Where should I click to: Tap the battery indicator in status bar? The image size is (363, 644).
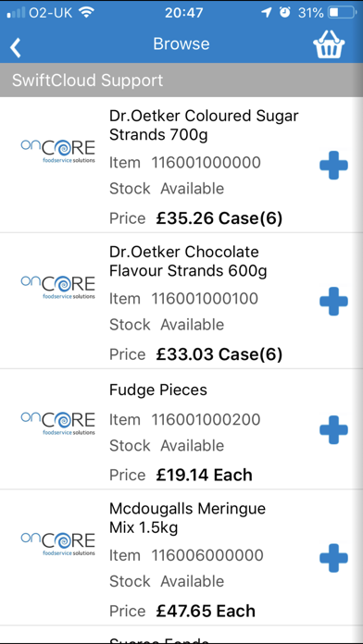pyautogui.click(x=342, y=13)
